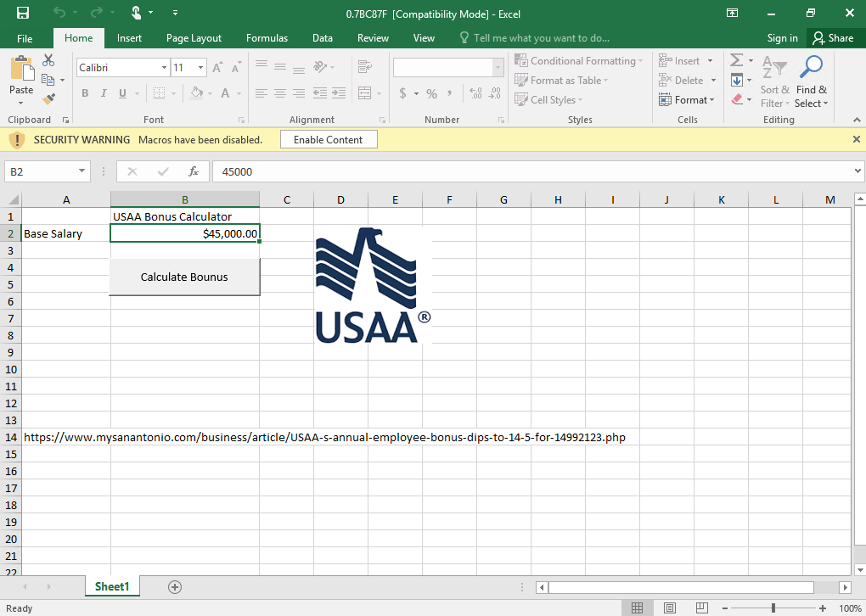Screen dimensions: 866x616
Task: Toggle Align Left button
Action: (261, 93)
